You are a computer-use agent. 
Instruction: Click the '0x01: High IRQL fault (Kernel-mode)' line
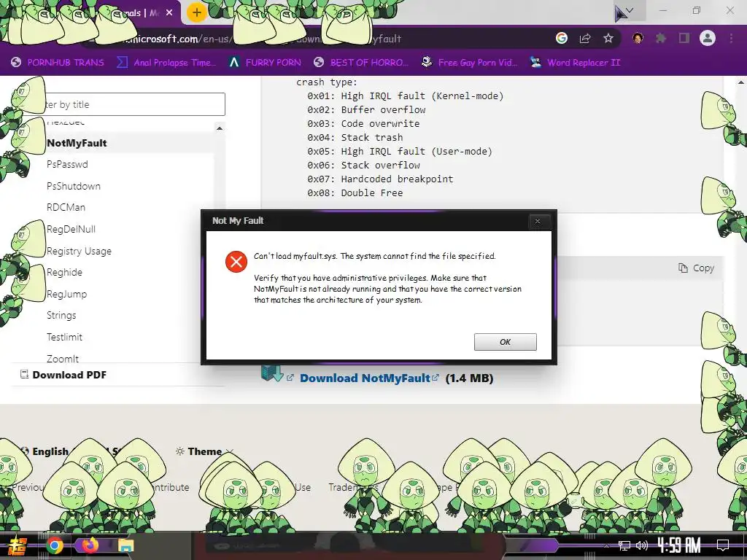coord(406,96)
